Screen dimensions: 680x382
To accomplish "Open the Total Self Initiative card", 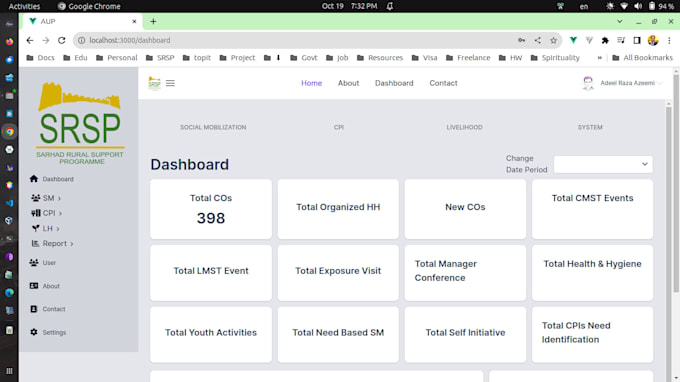I will pos(465,334).
